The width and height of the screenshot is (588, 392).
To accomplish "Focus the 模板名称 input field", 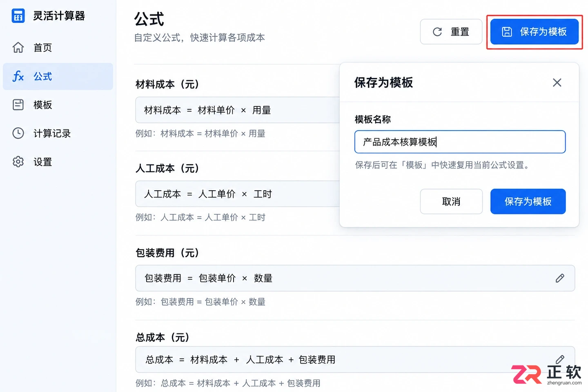I will pos(460,142).
